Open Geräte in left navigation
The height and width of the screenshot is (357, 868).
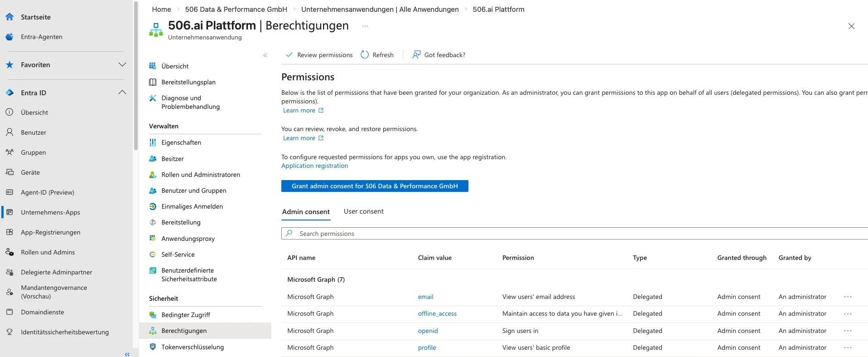point(30,172)
